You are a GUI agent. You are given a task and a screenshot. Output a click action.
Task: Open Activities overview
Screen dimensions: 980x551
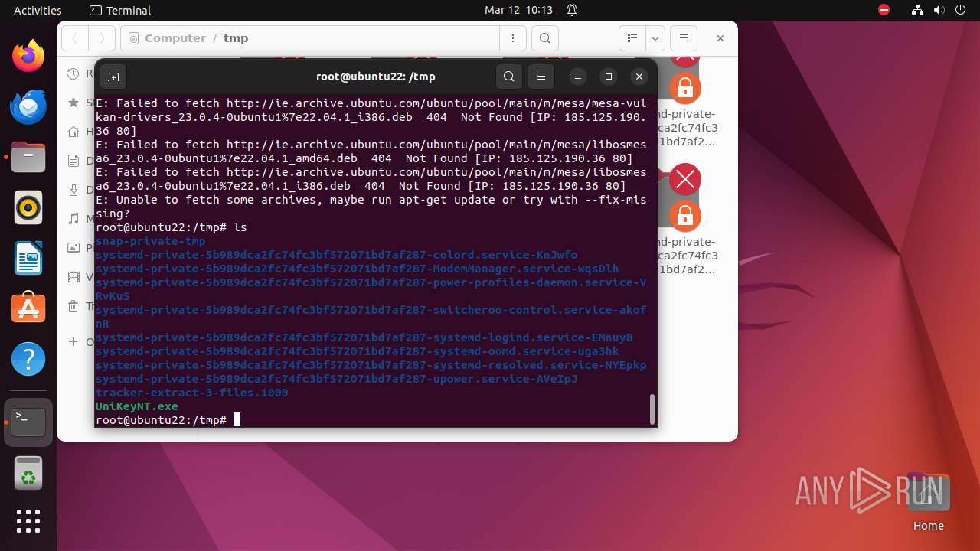[38, 10]
